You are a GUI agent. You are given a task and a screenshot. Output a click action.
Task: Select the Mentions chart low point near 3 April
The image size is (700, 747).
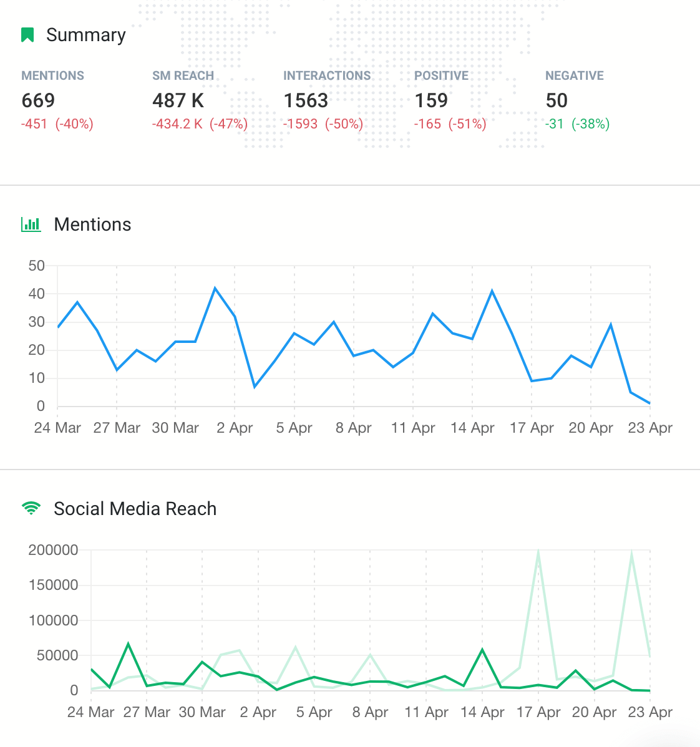point(255,387)
